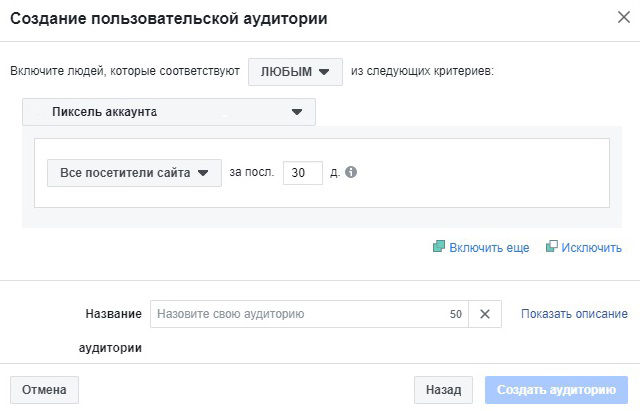Click the Назад button
This screenshot has width=640, height=411.
(443, 390)
